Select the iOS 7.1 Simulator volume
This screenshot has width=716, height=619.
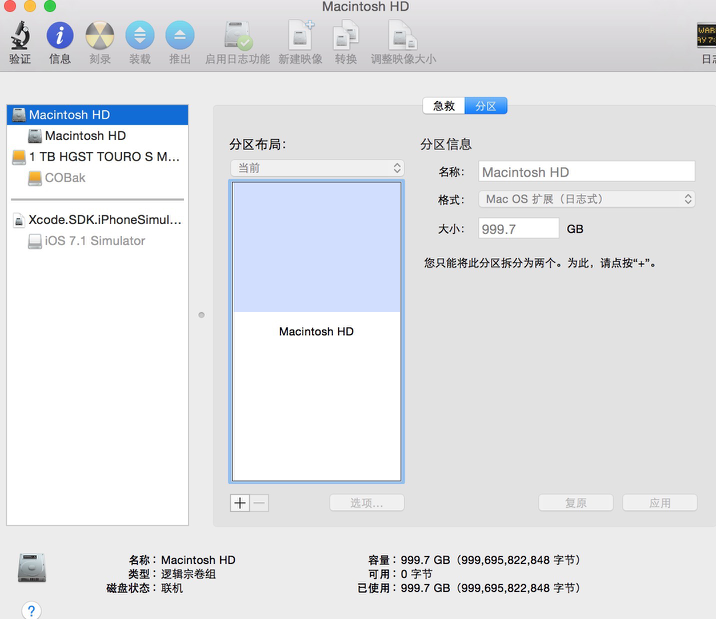(97, 241)
